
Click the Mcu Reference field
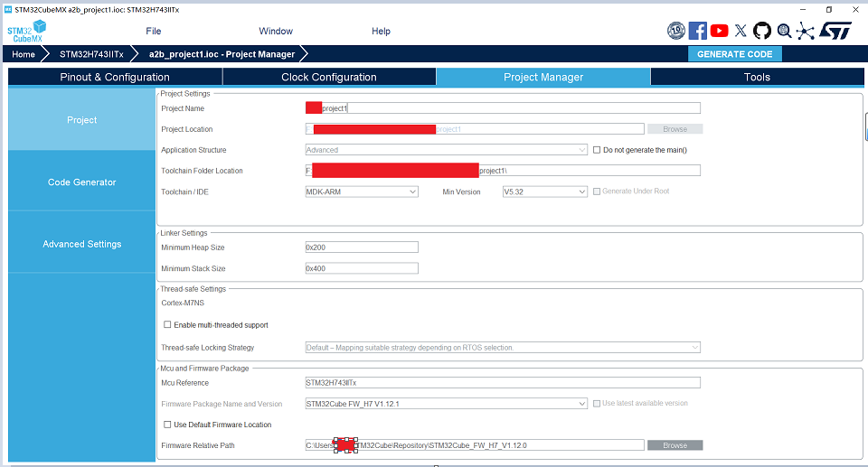503,383
